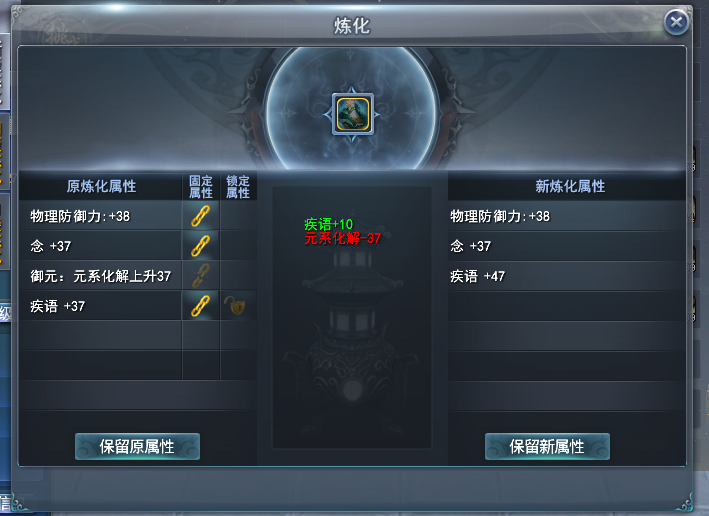The height and width of the screenshot is (516, 709).
Task: Click the equipment item icon in the orb
Action: click(353, 114)
